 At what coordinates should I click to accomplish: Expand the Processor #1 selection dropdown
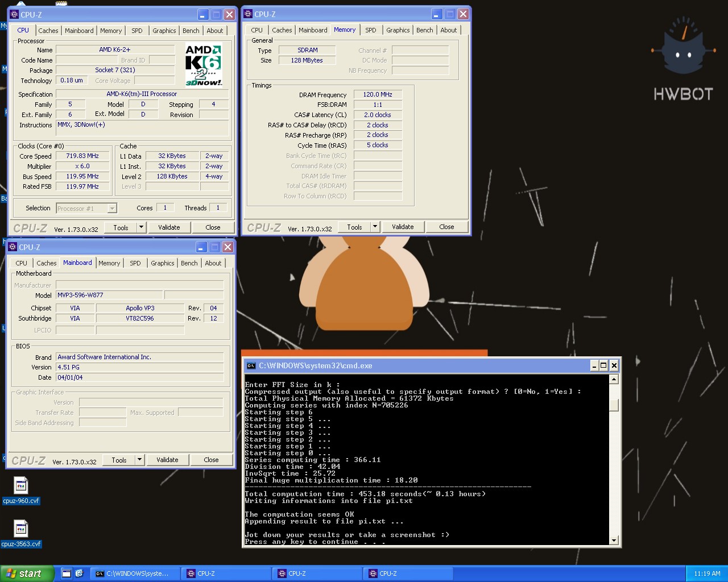pyautogui.click(x=112, y=209)
